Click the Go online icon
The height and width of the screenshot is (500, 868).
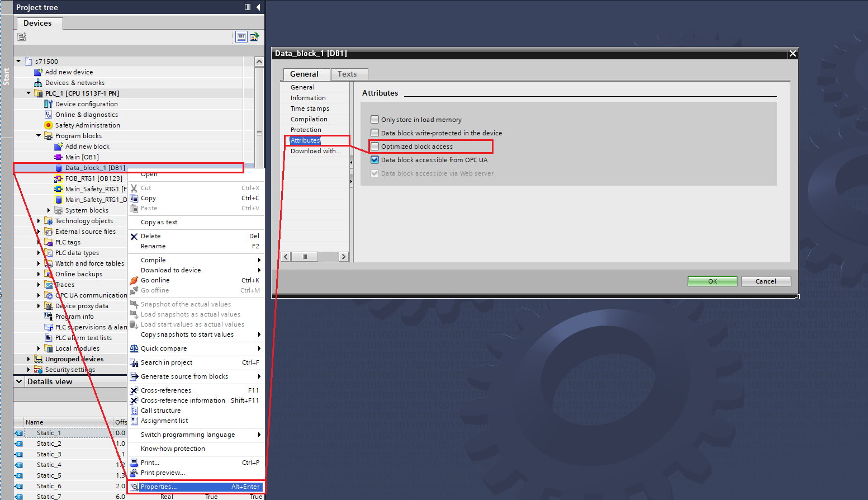pyautogui.click(x=134, y=280)
